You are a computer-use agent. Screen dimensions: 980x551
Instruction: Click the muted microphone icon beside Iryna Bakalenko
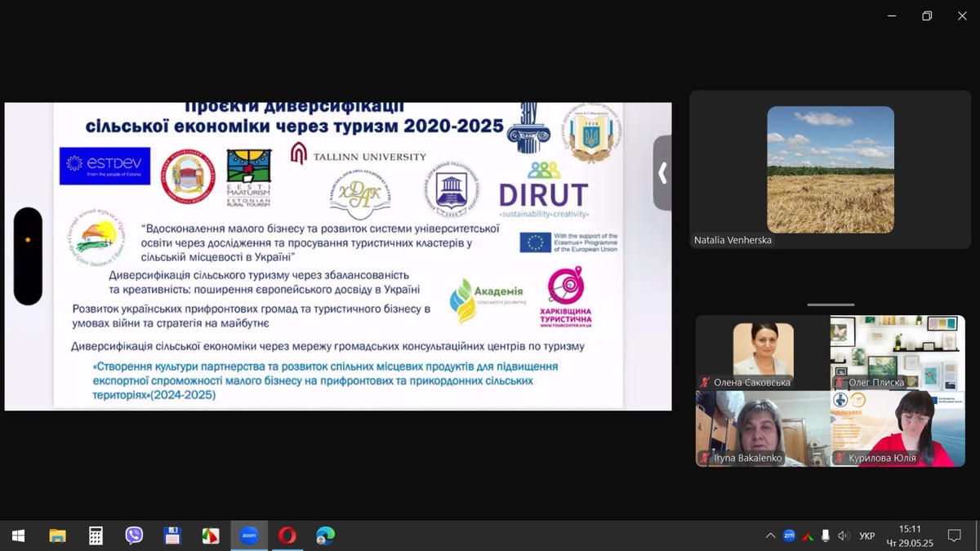tap(705, 458)
